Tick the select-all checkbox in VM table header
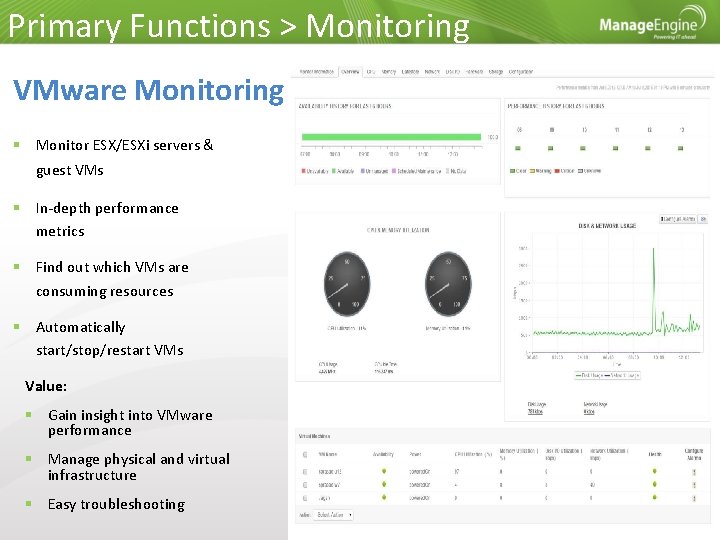Screen dimensions: 720x540 (x=305, y=455)
